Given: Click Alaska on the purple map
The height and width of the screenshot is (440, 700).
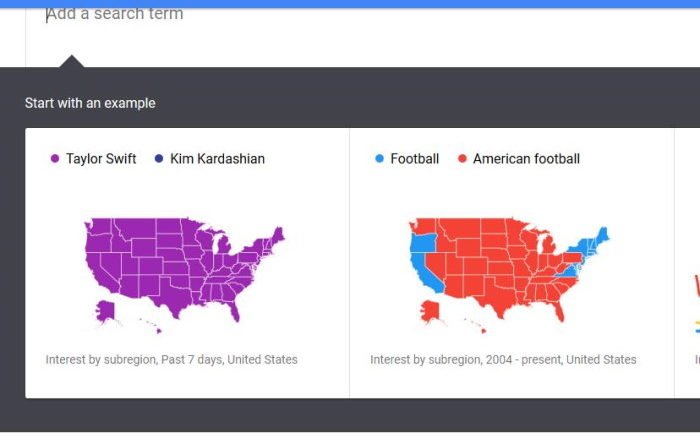Looking at the screenshot, I should coord(107,311).
